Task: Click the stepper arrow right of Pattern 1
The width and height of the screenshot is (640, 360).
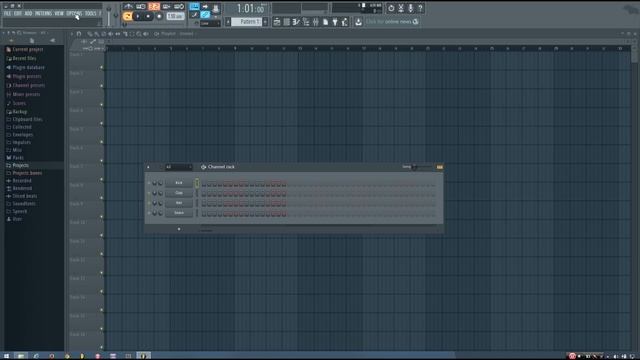Action: (x=265, y=22)
